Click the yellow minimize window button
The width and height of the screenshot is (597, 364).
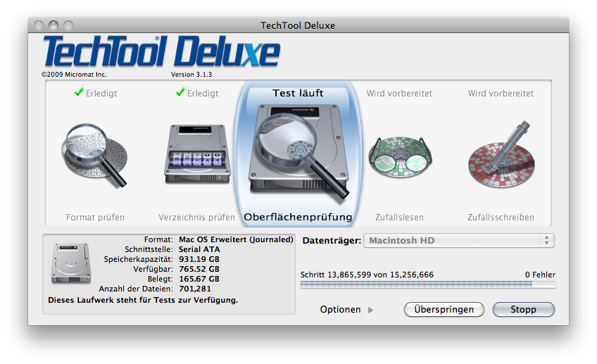coord(53,25)
